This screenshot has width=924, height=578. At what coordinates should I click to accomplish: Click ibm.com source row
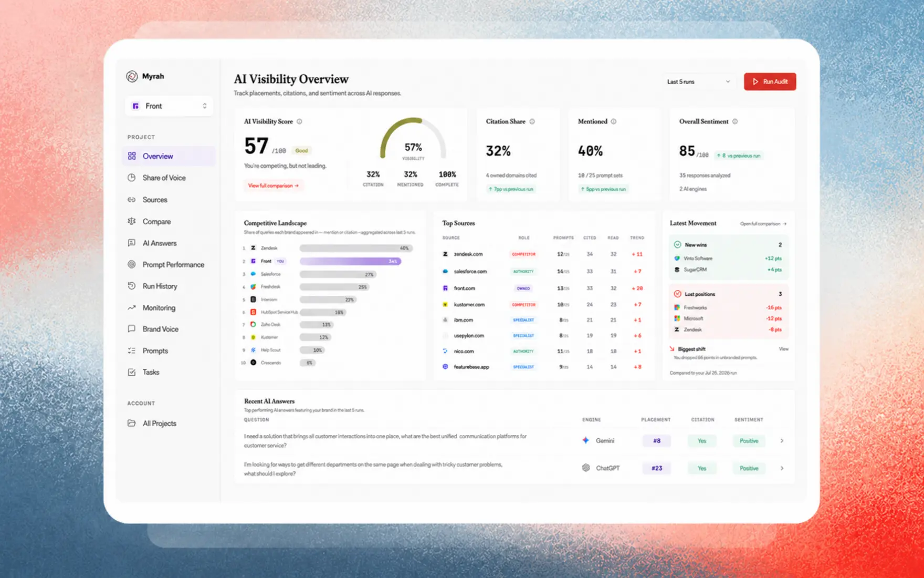coord(543,320)
